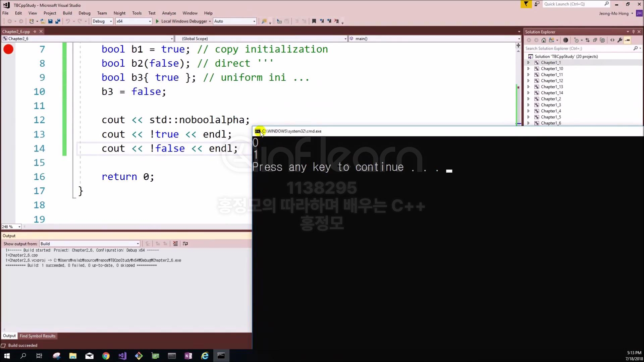Open Properties wrench in Solution Explorer

(x=620, y=40)
